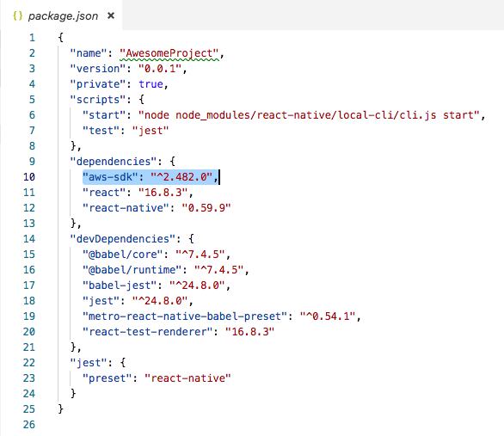504x436 pixels.
Task: Click the metro-react-native-babel-preset key
Action: [x=185, y=316]
